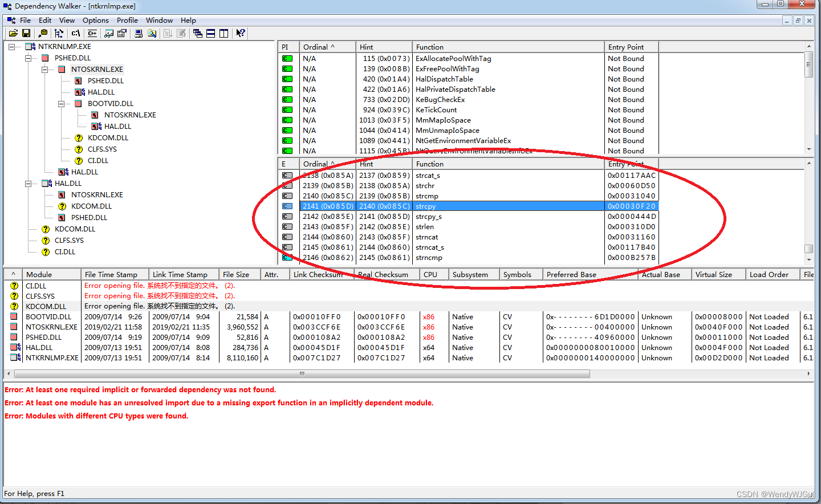Click the Start Profiling toolbar icon
Image resolution: width=821 pixels, height=504 pixels.
[168, 34]
